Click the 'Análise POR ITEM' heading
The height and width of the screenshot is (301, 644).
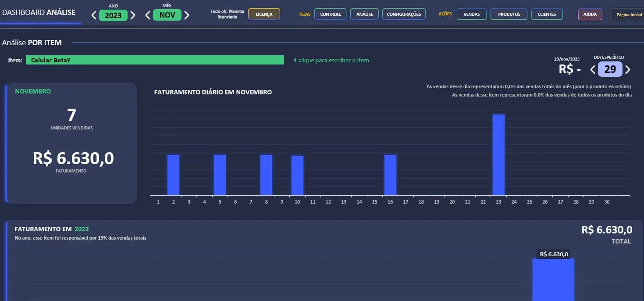pos(32,43)
